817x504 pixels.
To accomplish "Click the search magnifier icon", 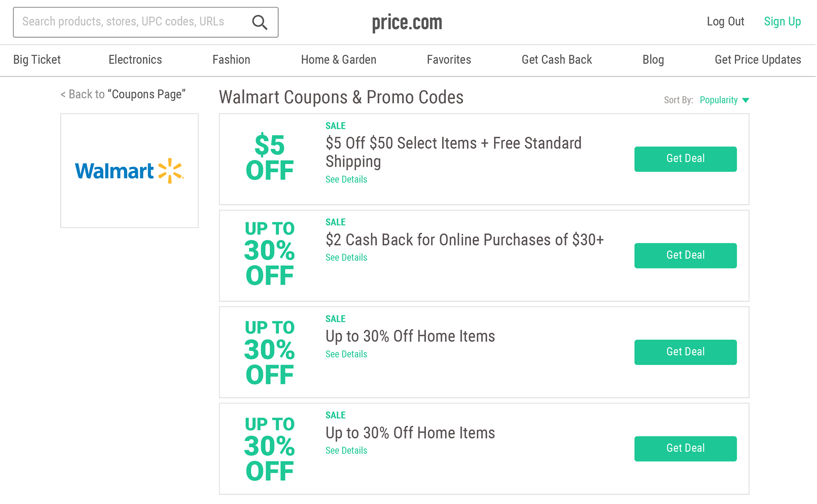I will tap(260, 22).
